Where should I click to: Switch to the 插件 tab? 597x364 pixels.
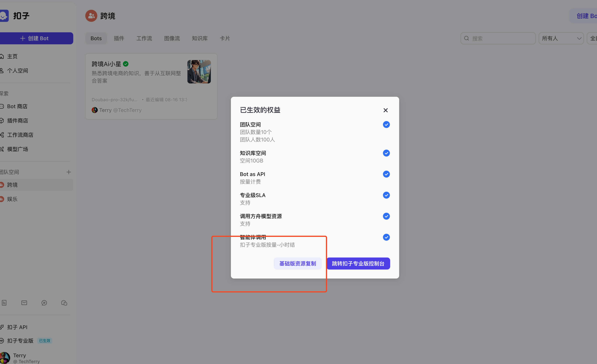click(x=119, y=38)
